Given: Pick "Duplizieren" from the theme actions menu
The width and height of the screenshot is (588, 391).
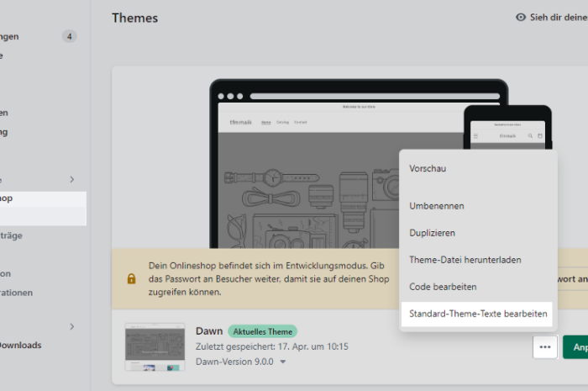Looking at the screenshot, I should [x=433, y=233].
